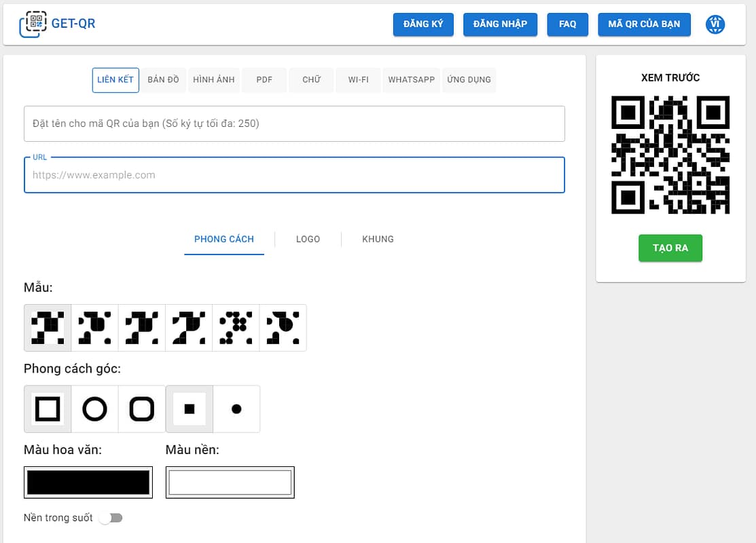
Task: Open the Màu nền white color picker
Action: 230,483
